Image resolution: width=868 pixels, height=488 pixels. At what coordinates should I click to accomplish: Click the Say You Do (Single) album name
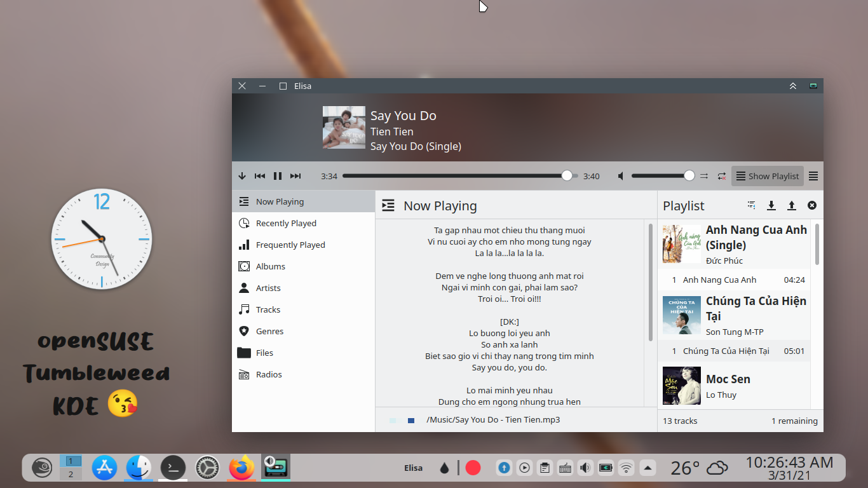(x=416, y=146)
